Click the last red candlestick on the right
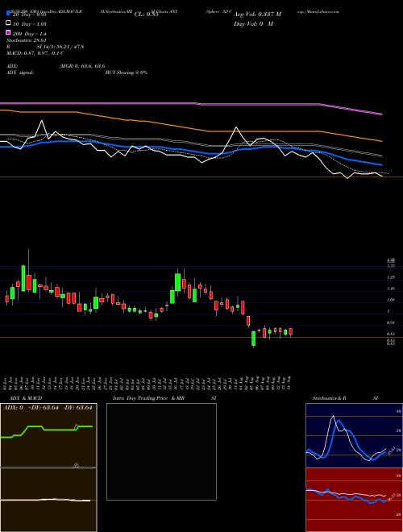Image resolution: width=403 pixels, height=532 pixels. click(291, 331)
